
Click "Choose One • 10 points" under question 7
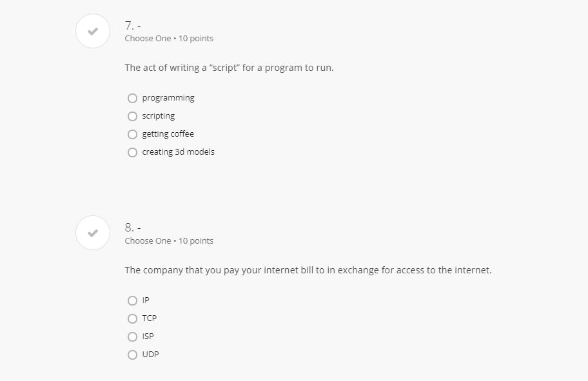169,39
